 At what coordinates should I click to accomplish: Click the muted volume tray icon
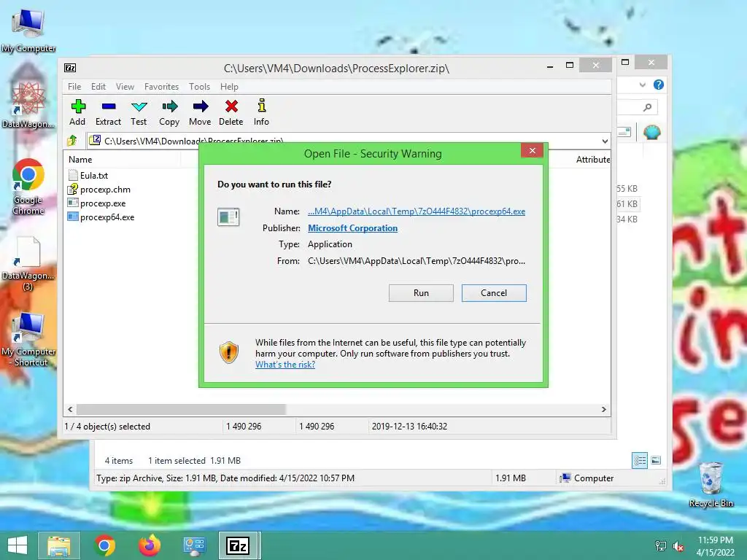(x=678, y=546)
